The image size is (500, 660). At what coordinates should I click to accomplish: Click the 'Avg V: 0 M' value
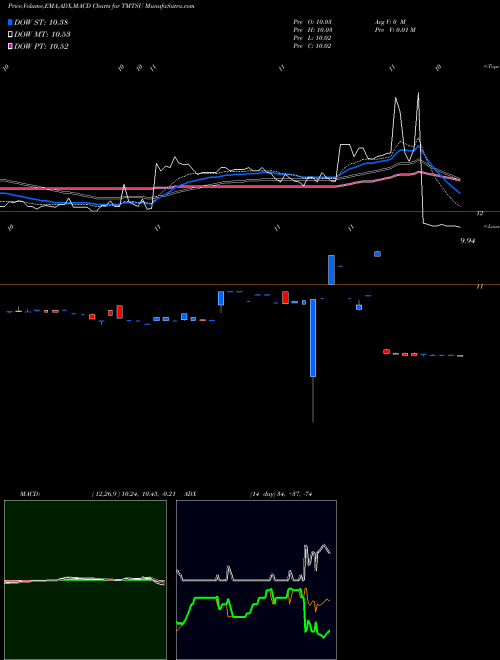389,21
